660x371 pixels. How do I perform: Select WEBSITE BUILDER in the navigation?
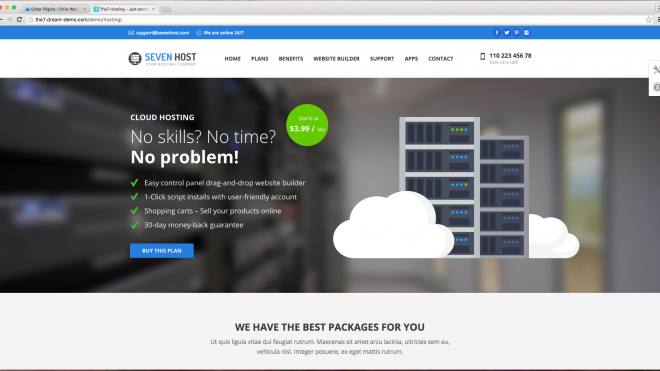click(336, 59)
